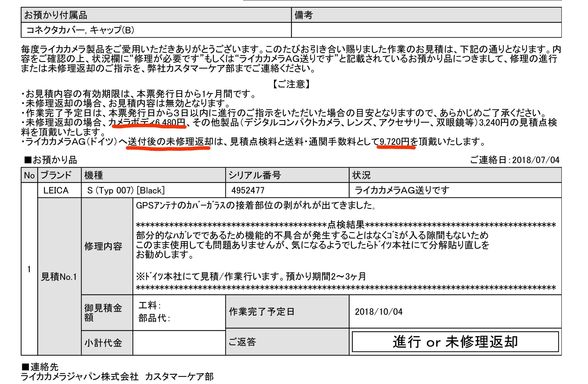Click the 作業完了予定日 label cell
This screenshot has height=384, width=588.
(x=287, y=312)
